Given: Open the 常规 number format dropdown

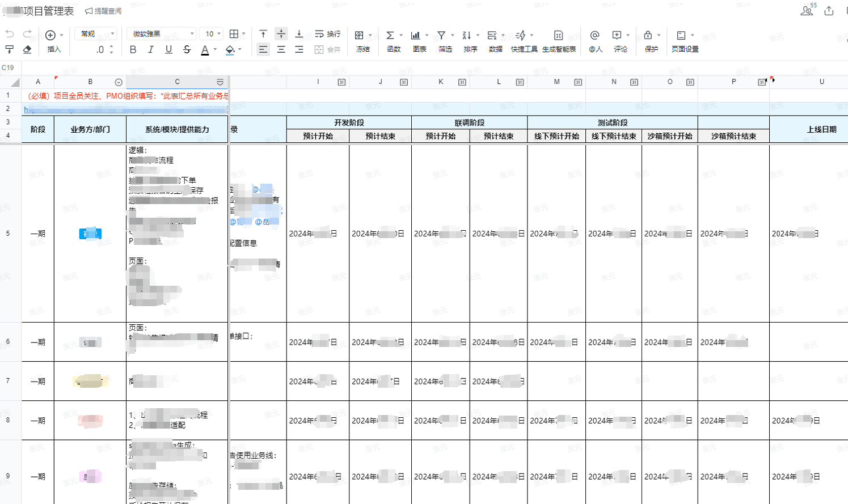Looking at the screenshot, I should (95, 34).
